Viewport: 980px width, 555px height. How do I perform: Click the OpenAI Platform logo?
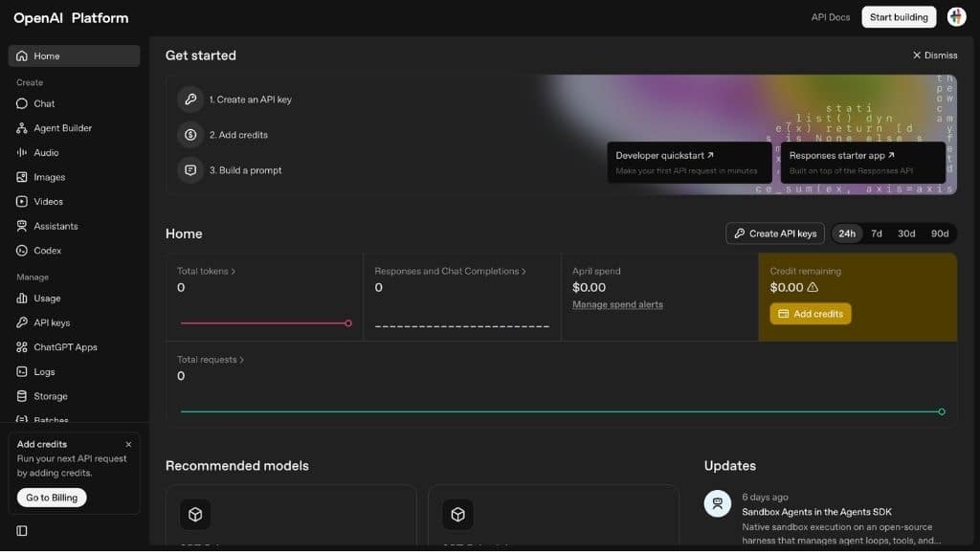pos(71,18)
